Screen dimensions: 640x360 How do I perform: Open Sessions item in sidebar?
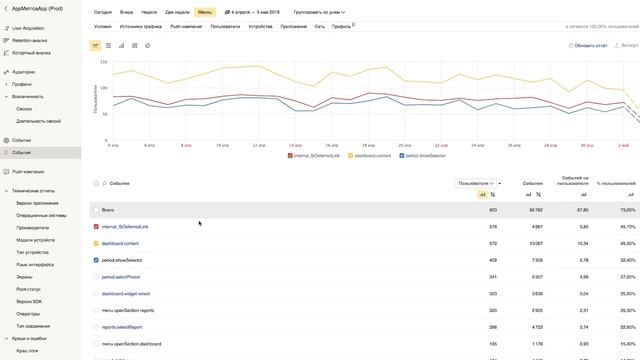(x=24, y=109)
